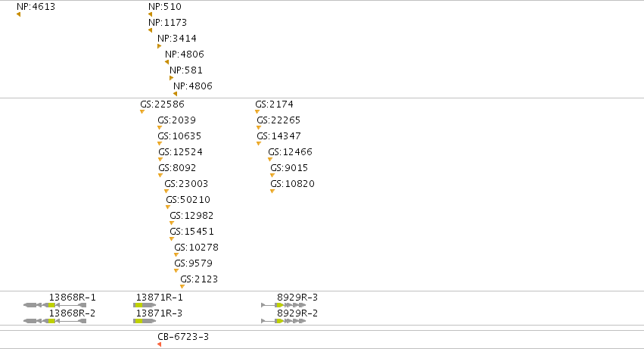Click triangle marker under GS:15451
The image size is (644, 349).
click(172, 238)
